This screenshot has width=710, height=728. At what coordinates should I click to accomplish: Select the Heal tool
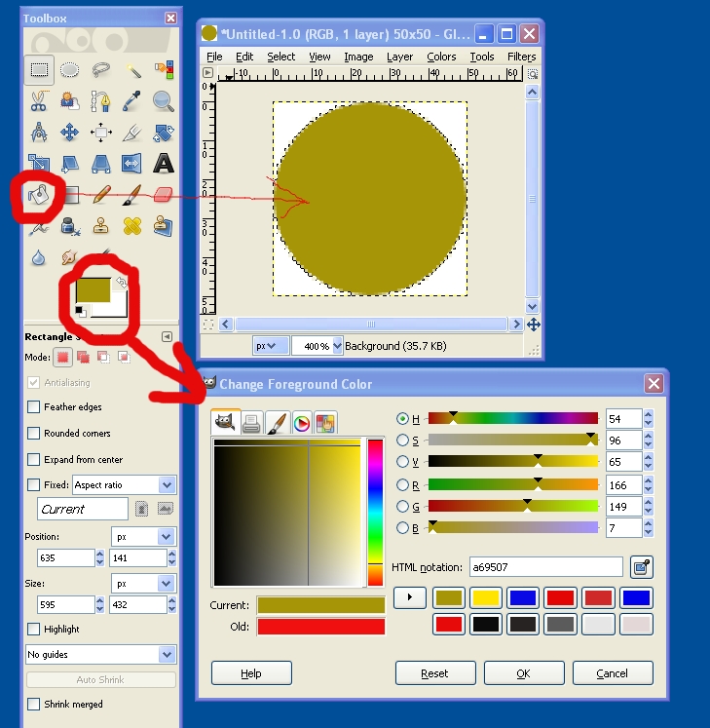[132, 226]
